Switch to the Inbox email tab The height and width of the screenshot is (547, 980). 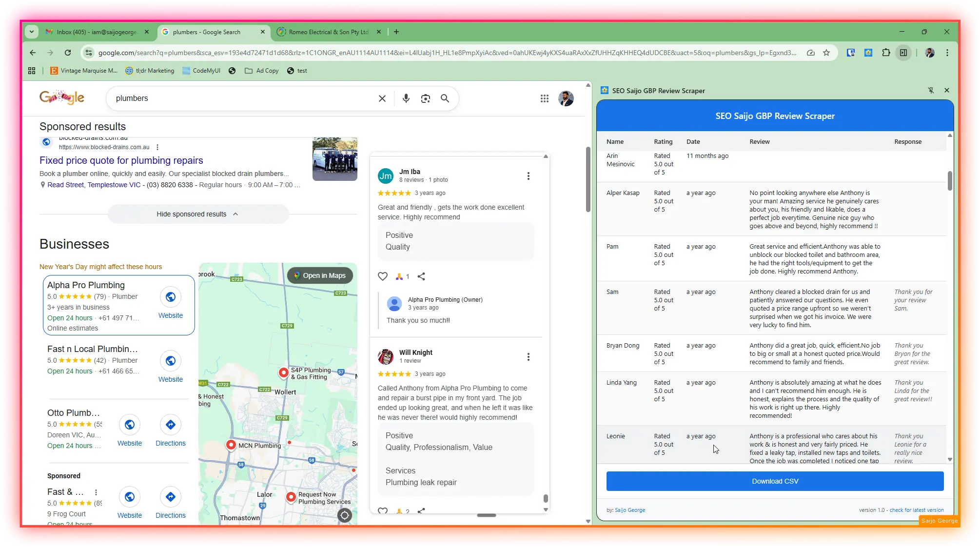tap(93, 32)
